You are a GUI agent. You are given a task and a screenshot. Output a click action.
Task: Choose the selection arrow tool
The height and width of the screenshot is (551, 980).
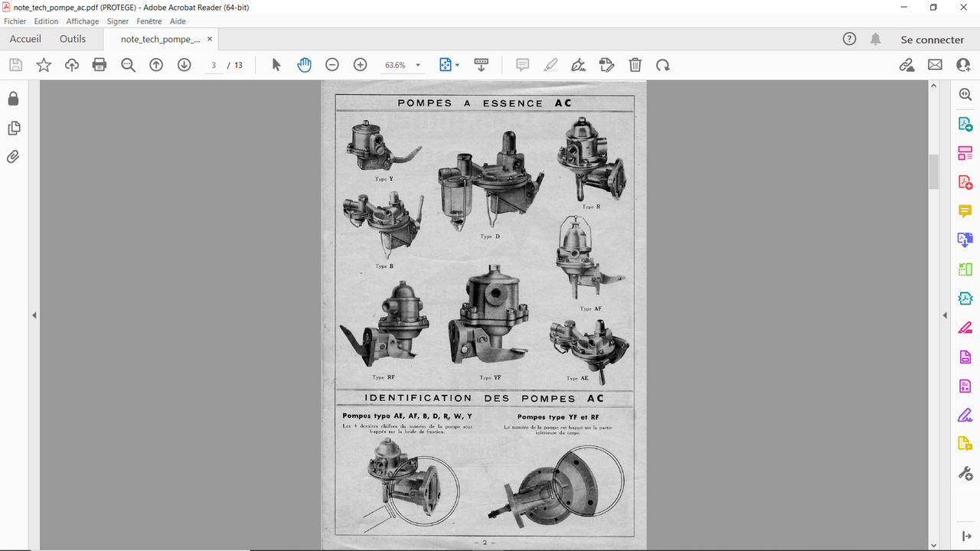[276, 65]
